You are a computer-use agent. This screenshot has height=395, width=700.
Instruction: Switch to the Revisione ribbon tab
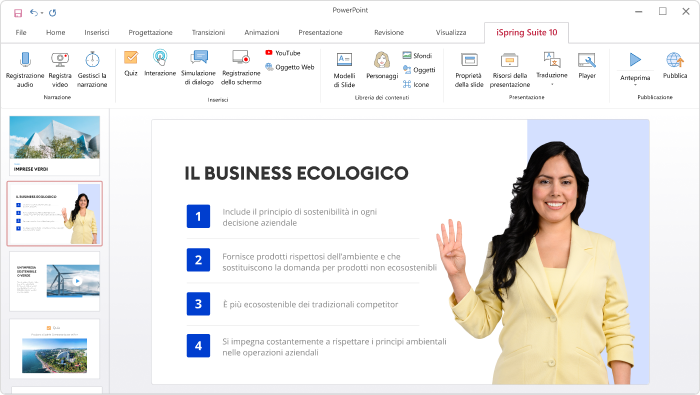[x=389, y=33]
